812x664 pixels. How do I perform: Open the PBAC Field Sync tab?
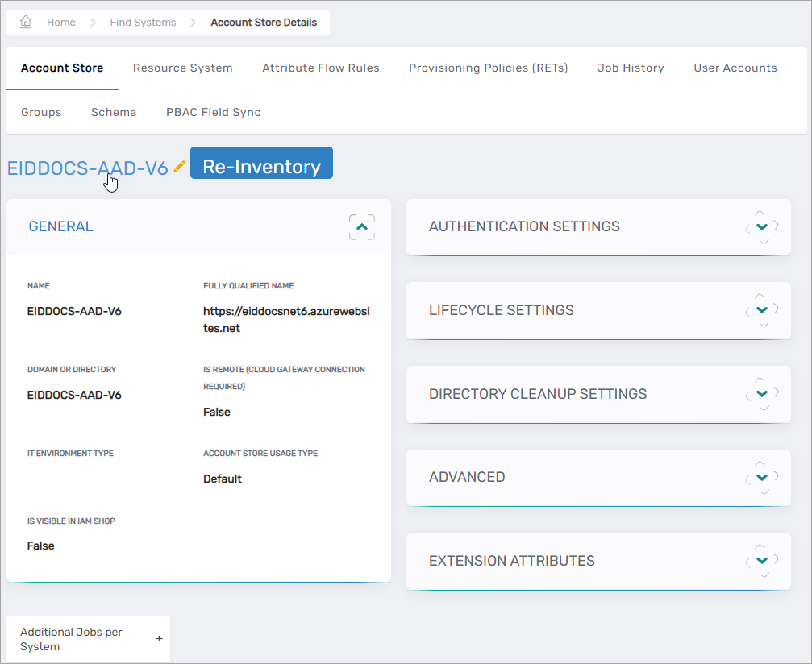point(213,113)
